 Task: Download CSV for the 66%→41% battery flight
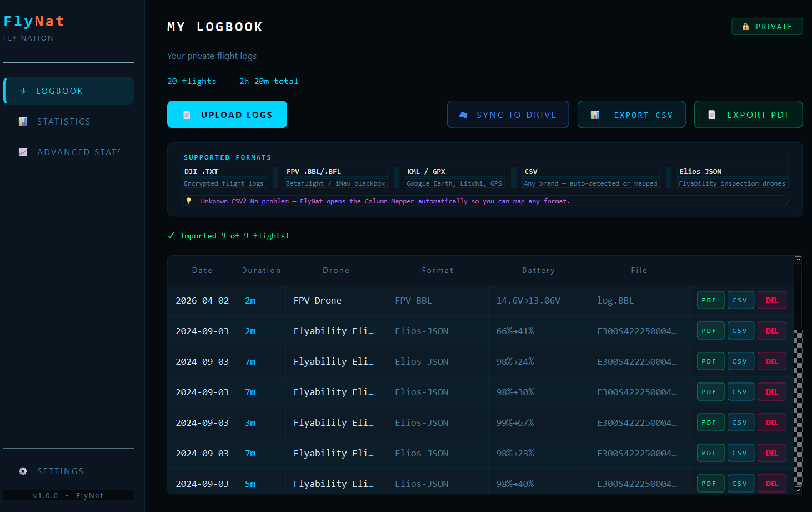(x=741, y=331)
